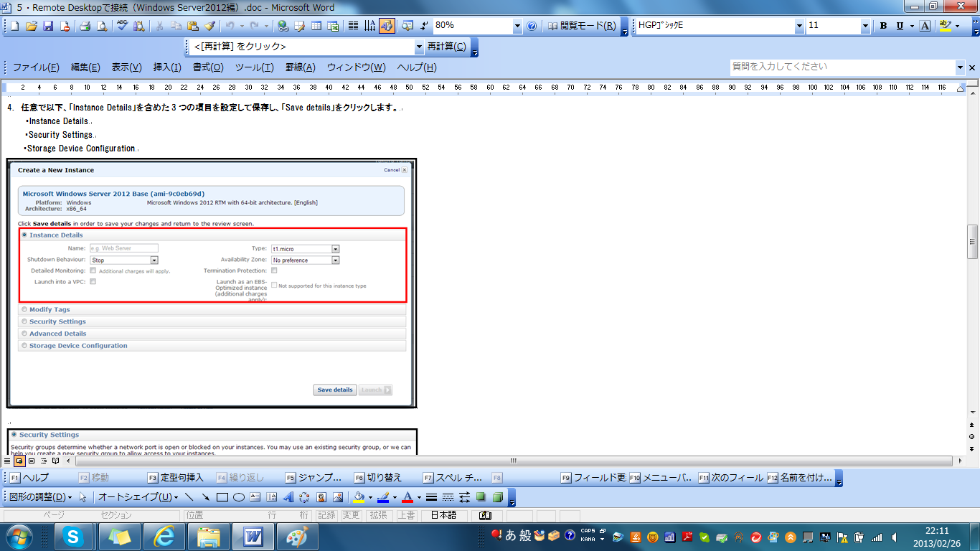Insert WordArt with the blue A icon
Screen dimensions: 980x551
click(288, 496)
